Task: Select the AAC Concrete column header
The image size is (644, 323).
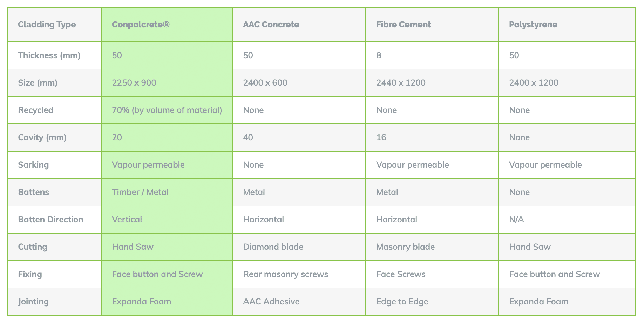Action: tap(299, 25)
